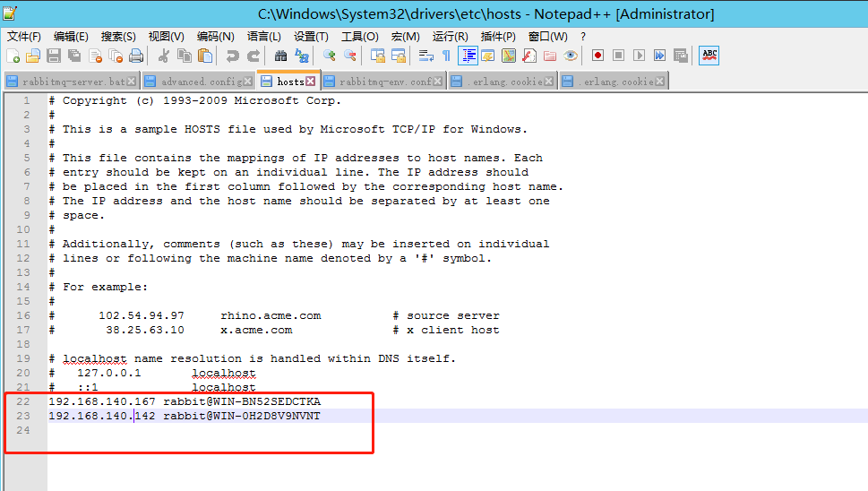The height and width of the screenshot is (491, 868).
Task: Close the hosts tab
Action: coord(311,82)
